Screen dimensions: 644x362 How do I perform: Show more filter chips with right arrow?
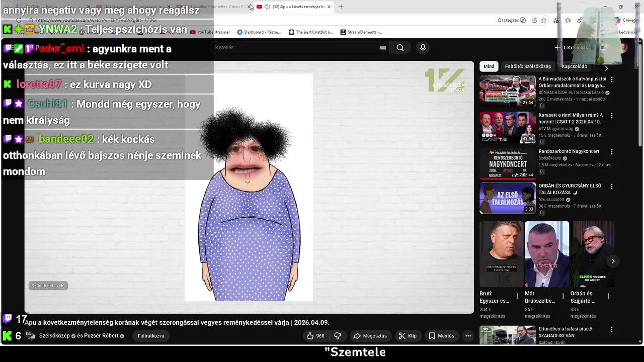pyautogui.click(x=606, y=68)
